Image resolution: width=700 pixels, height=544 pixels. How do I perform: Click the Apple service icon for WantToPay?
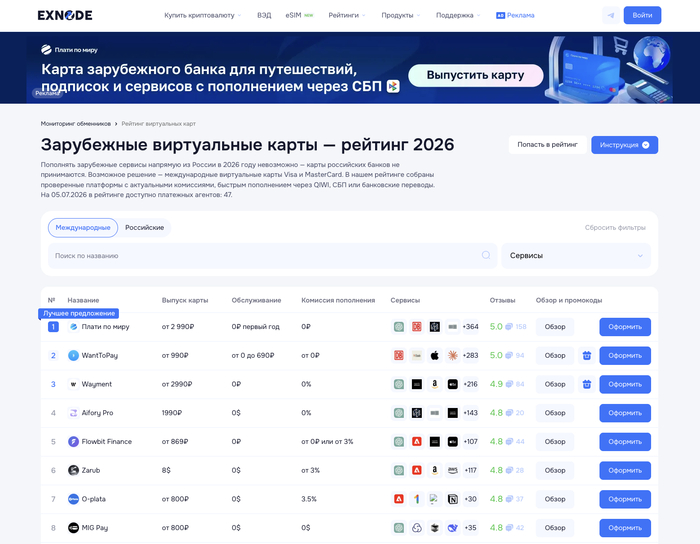(x=434, y=356)
